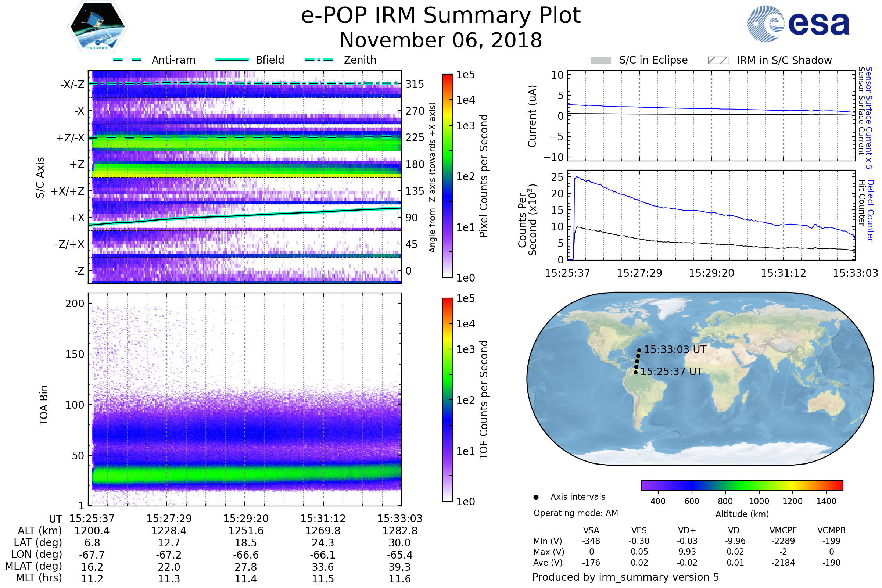Image resolution: width=882 pixels, height=588 pixels.
Task: Click the Detect Counter blue axis label
Action: [870, 211]
